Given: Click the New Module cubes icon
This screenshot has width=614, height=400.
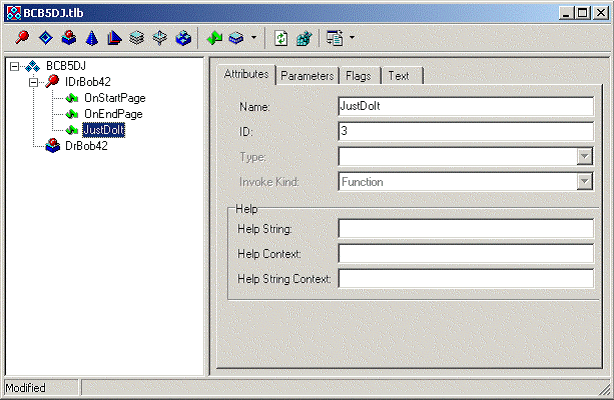Looking at the screenshot, I should point(183,38).
